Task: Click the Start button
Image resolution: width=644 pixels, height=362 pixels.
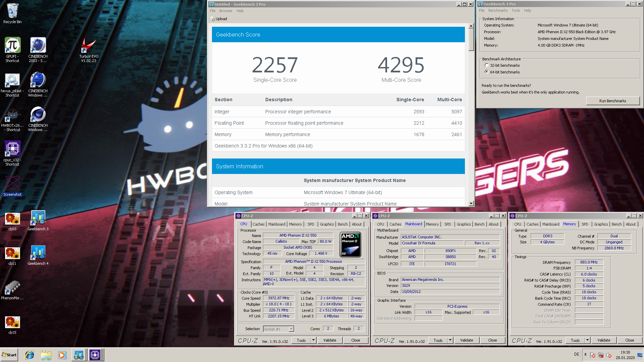Action: 9,355
